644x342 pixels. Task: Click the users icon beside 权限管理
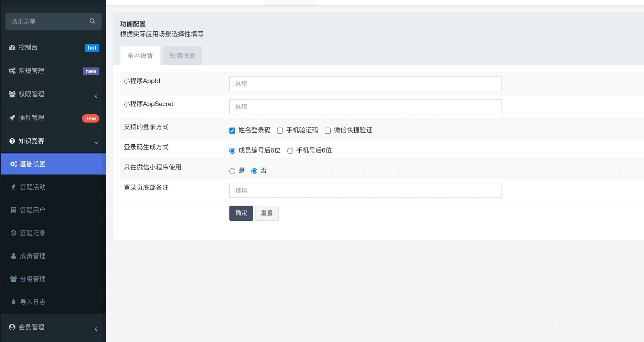click(x=12, y=94)
